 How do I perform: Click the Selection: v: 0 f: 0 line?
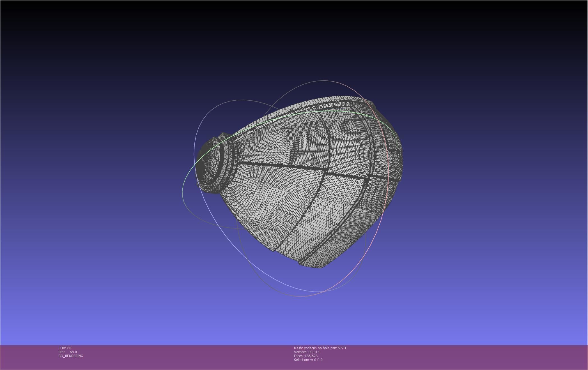(x=308, y=360)
